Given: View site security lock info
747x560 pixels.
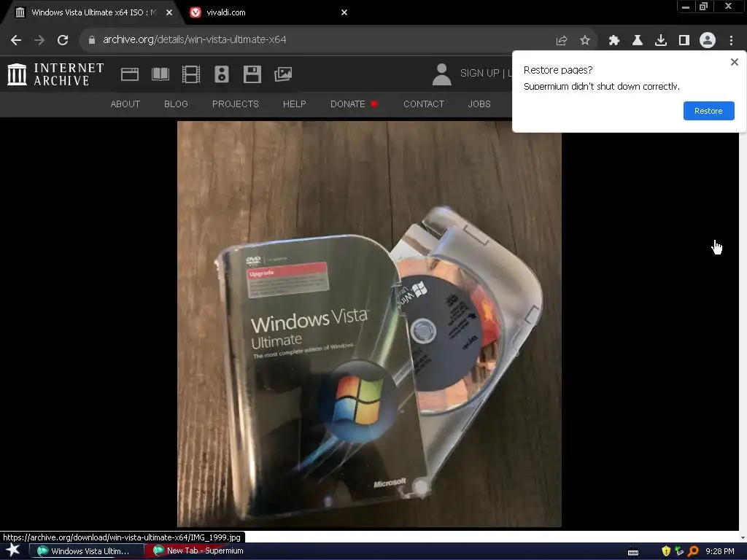Looking at the screenshot, I should 91,40.
